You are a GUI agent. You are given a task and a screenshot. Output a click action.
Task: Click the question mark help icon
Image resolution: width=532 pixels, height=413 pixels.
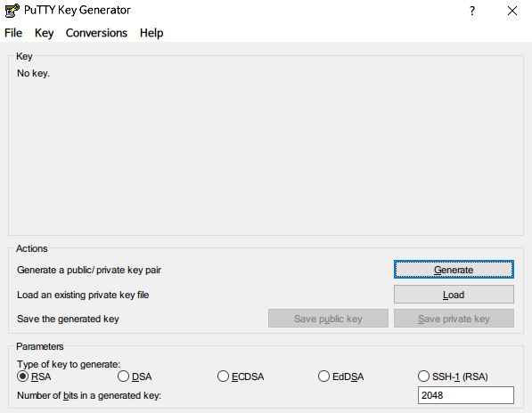(472, 11)
